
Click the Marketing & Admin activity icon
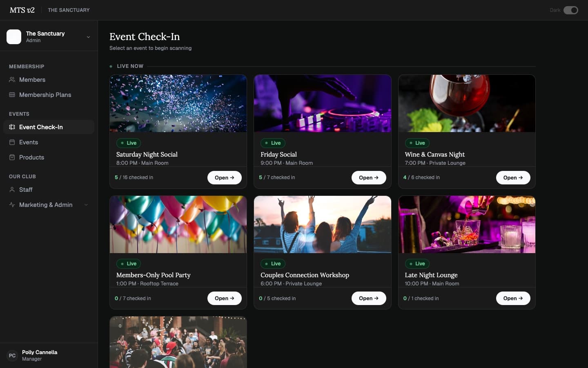[12, 205]
